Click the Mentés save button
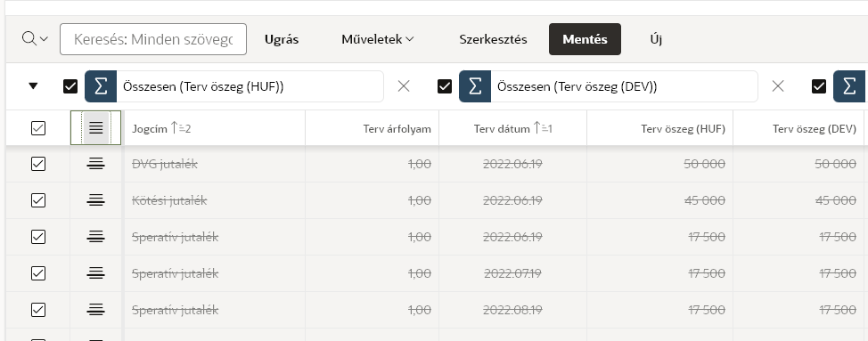The image size is (868, 341). tap(585, 39)
